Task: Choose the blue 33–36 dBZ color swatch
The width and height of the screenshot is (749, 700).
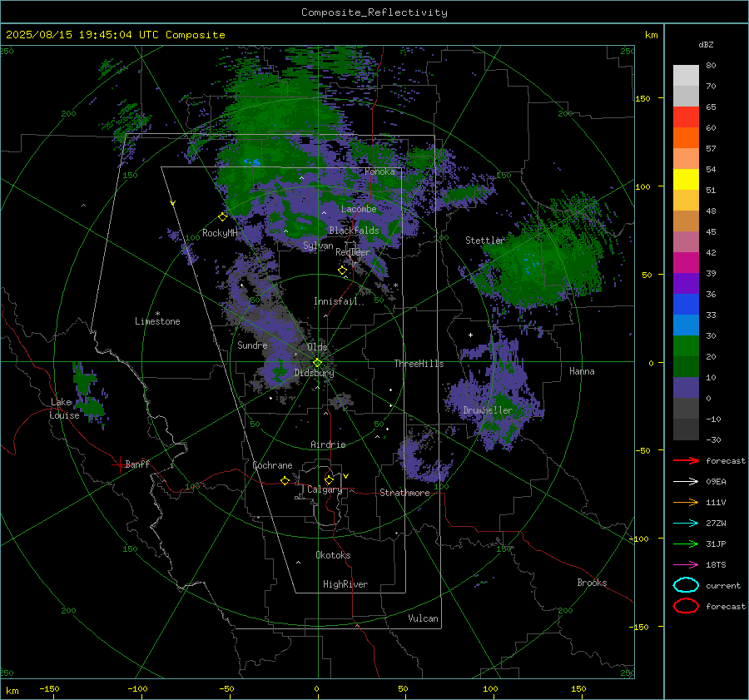Action: [x=686, y=304]
